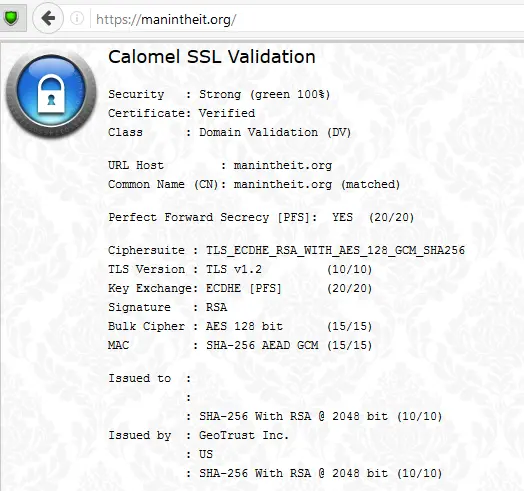The height and width of the screenshot is (491, 524).
Task: Select the Common Name (CN) matched line
Action: tap(254, 184)
